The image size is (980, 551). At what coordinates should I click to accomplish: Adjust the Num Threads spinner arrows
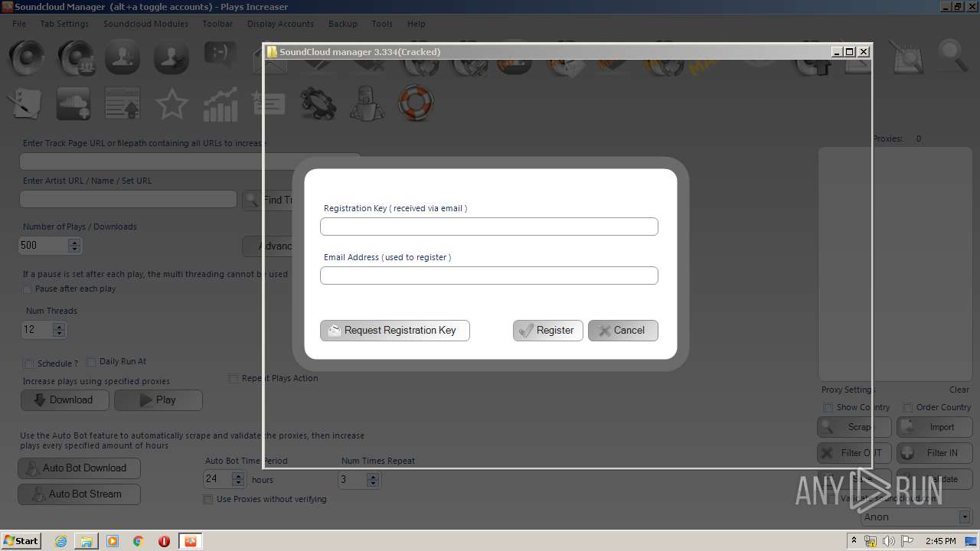tap(59, 330)
